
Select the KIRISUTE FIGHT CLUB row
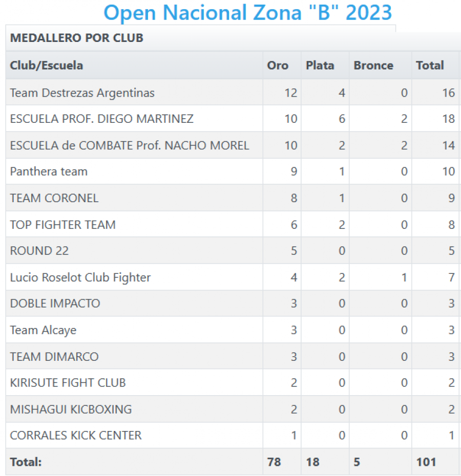pyautogui.click(x=233, y=382)
